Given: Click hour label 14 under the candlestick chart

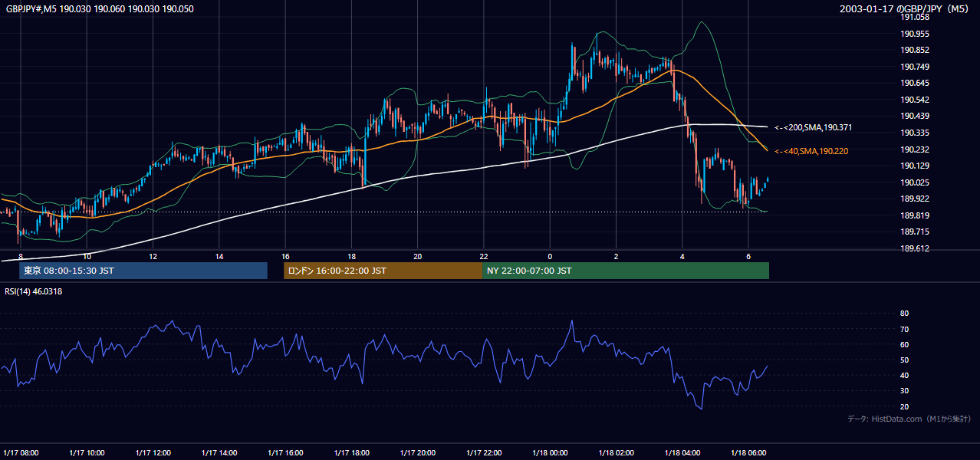Looking at the screenshot, I should (x=219, y=256).
